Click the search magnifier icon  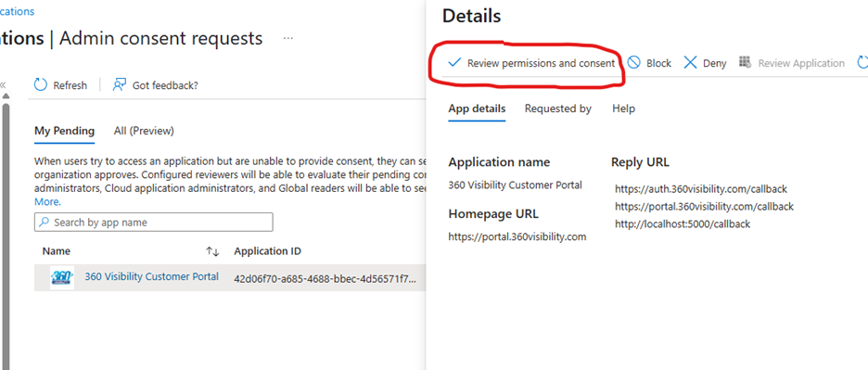tap(44, 223)
